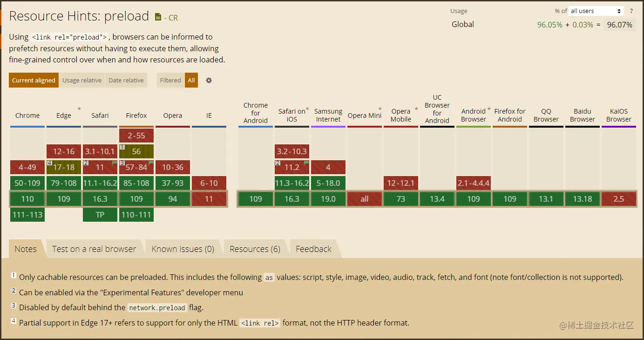This screenshot has width=644, height=340.
Task: Select the Firefox 2-55 red cell
Action: (x=136, y=136)
